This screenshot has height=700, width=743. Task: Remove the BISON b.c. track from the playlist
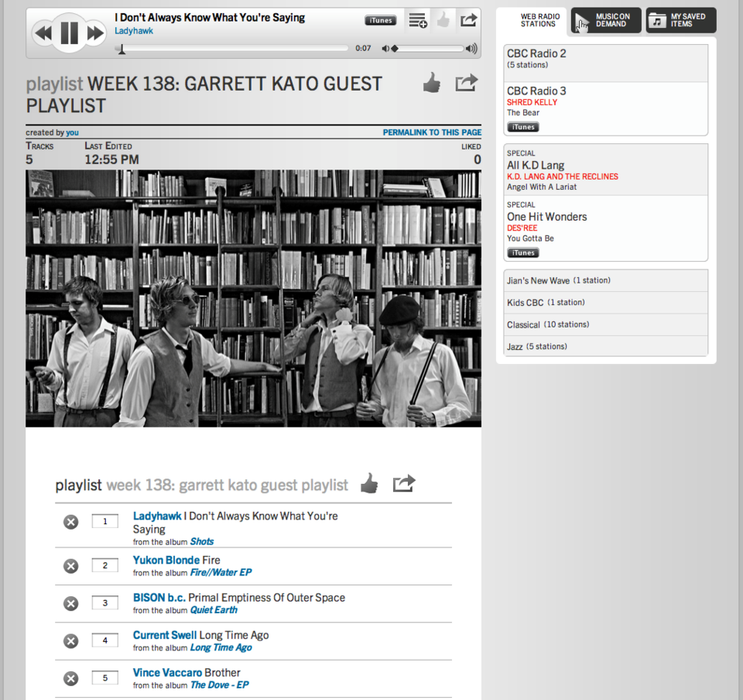click(x=71, y=603)
